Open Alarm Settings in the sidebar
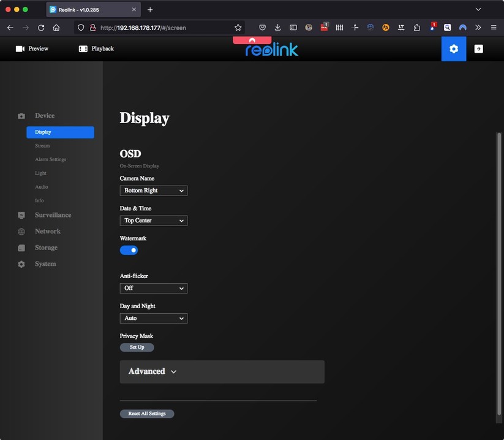The width and height of the screenshot is (504, 440). point(50,159)
